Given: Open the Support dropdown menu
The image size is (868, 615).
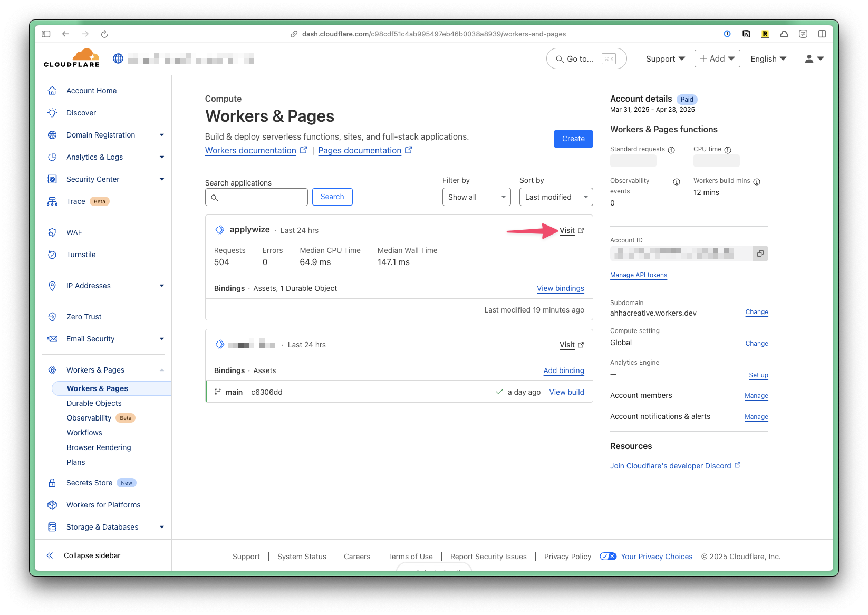Looking at the screenshot, I should pyautogui.click(x=665, y=59).
